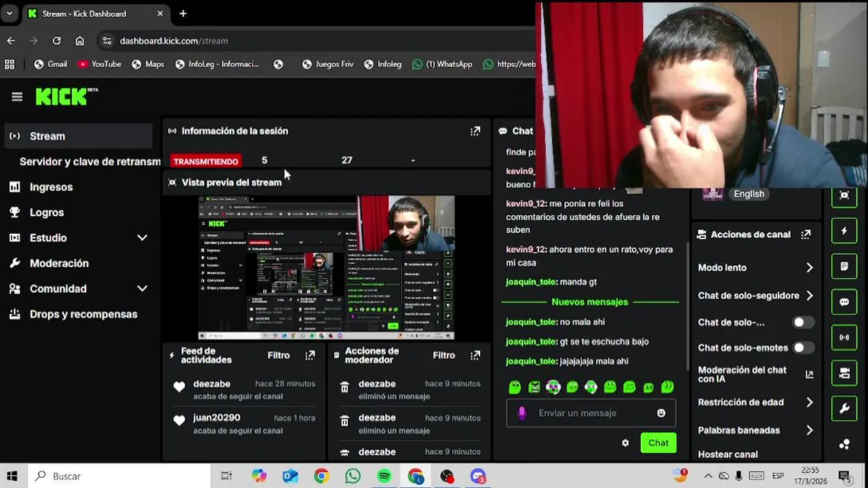868x488 pixels.
Task: Click the TRANSMITIENDO status badge
Action: tap(205, 161)
